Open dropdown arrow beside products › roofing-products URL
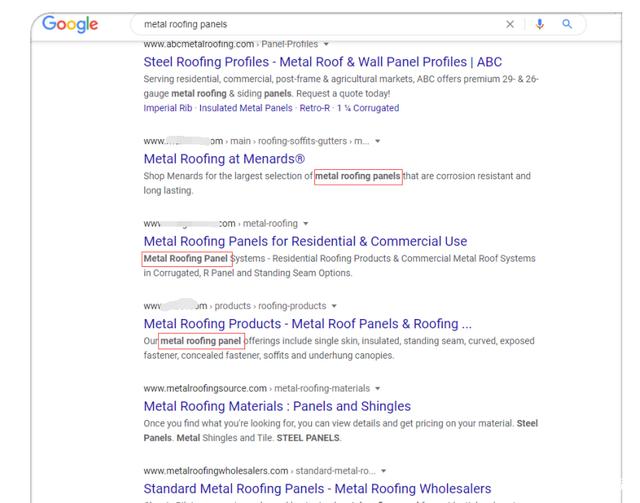Viewport: 640px width, 503px height. (334, 306)
